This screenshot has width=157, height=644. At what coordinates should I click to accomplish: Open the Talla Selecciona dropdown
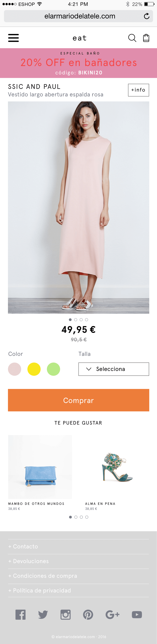[x=114, y=369]
